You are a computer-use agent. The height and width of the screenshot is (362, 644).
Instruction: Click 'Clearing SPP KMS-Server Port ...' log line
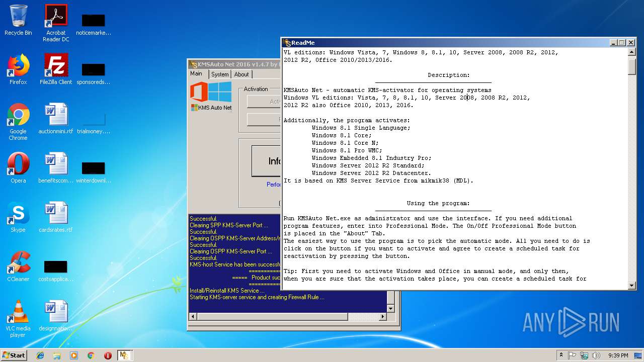pyautogui.click(x=229, y=225)
